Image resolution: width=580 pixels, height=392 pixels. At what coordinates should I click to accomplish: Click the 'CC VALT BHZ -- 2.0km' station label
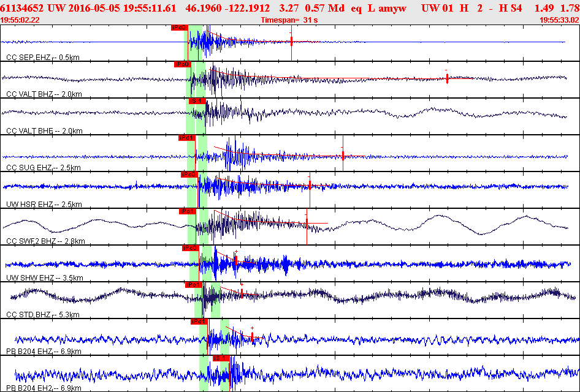point(44,94)
